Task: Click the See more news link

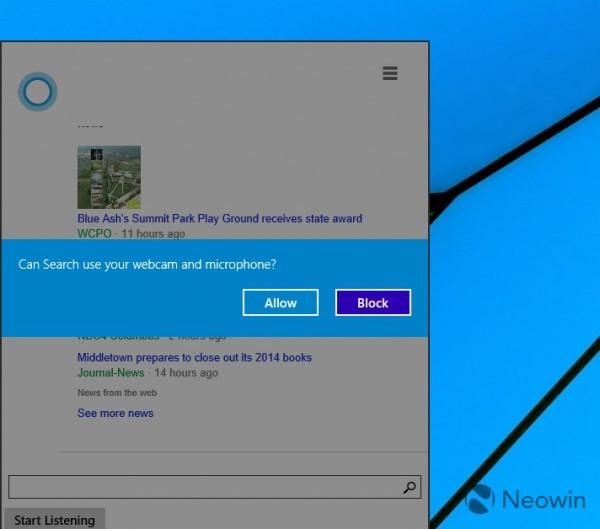Action: (x=115, y=413)
